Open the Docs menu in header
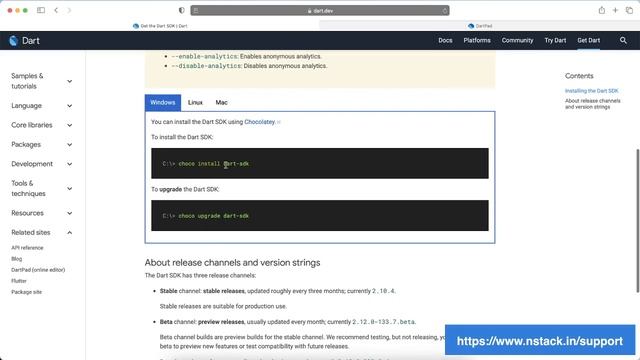 pyautogui.click(x=445, y=40)
